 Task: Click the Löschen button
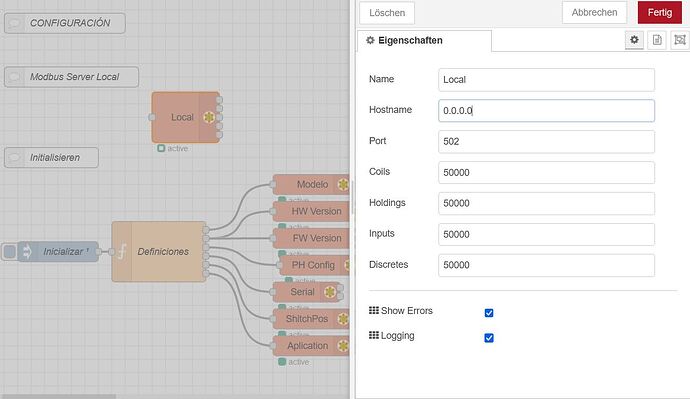[x=387, y=13]
